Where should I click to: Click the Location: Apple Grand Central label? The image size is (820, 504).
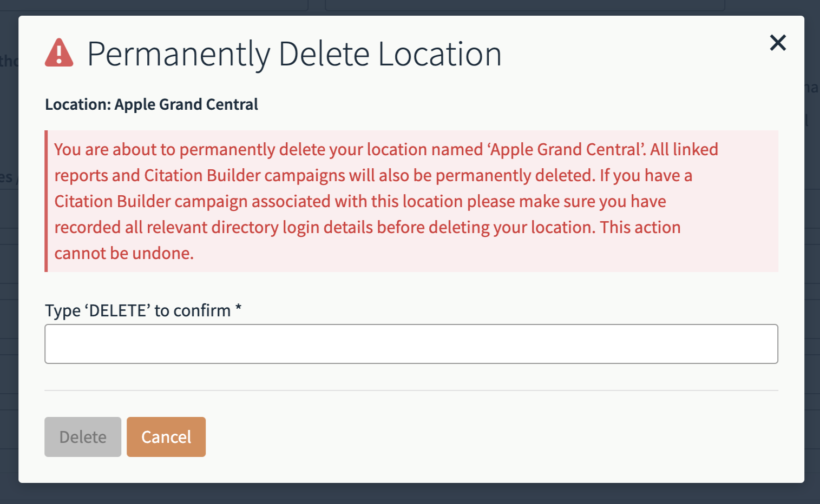coord(152,104)
